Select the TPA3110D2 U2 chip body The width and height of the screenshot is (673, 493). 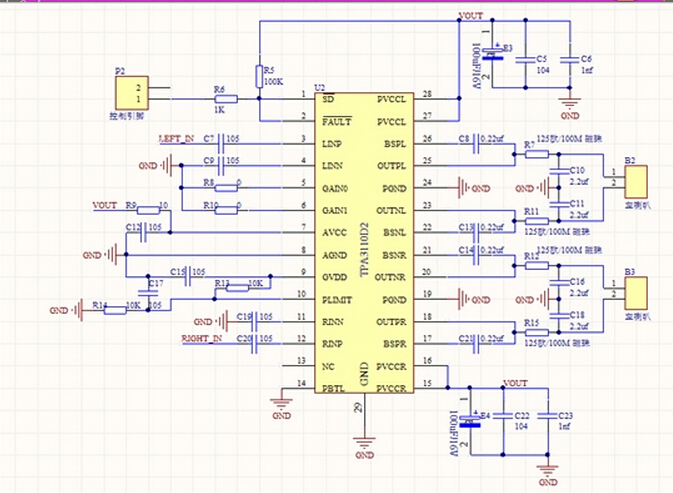[x=364, y=243]
